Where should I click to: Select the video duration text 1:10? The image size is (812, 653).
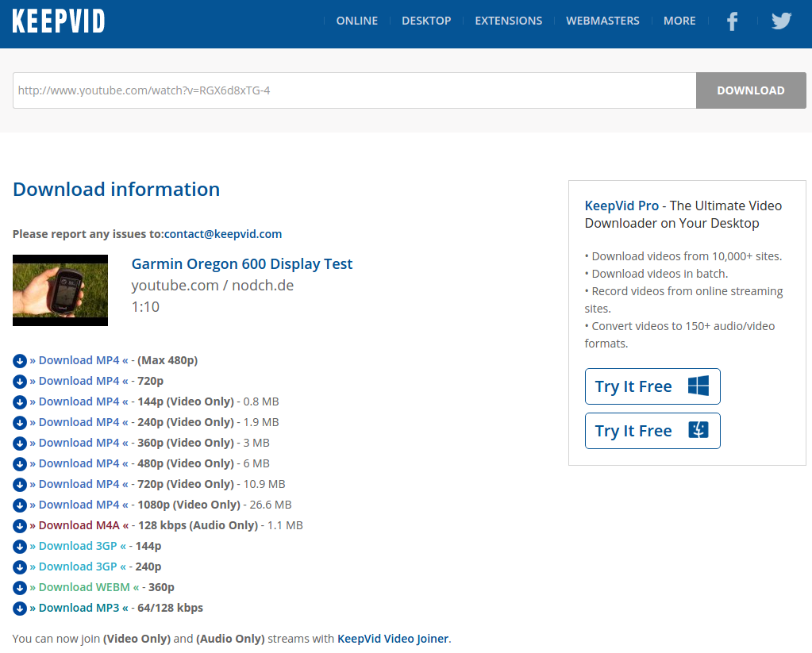coord(145,307)
